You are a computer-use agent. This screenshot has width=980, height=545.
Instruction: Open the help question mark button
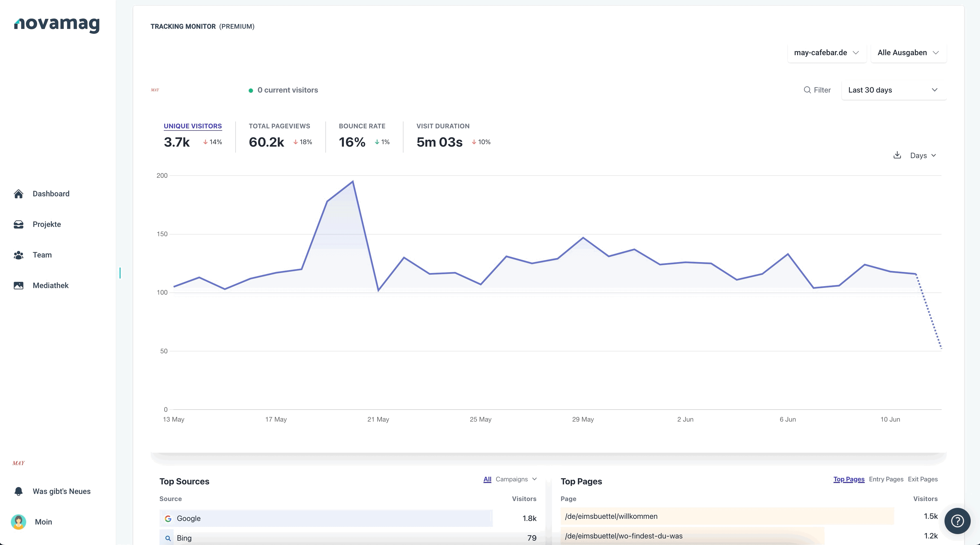(957, 521)
